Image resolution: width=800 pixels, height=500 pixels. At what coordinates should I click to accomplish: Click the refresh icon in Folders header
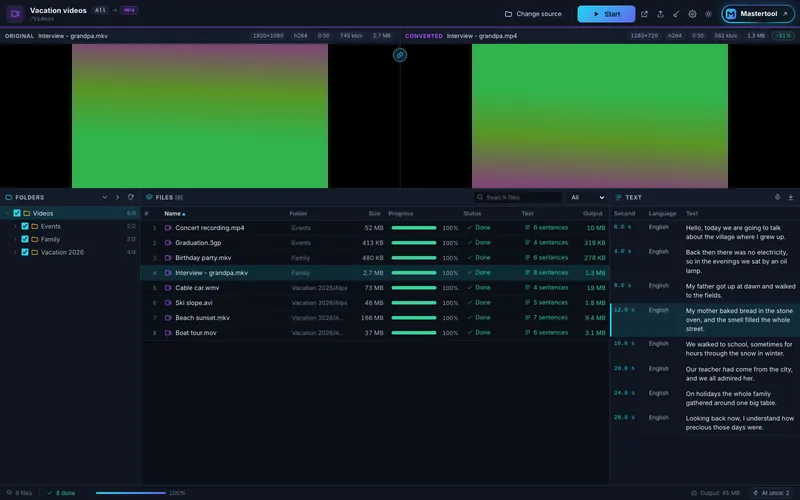[131, 197]
